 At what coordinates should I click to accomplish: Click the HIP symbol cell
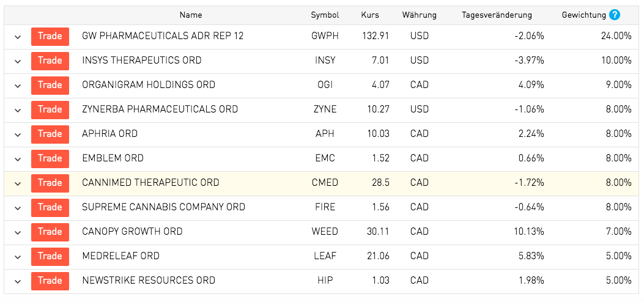[x=325, y=281]
